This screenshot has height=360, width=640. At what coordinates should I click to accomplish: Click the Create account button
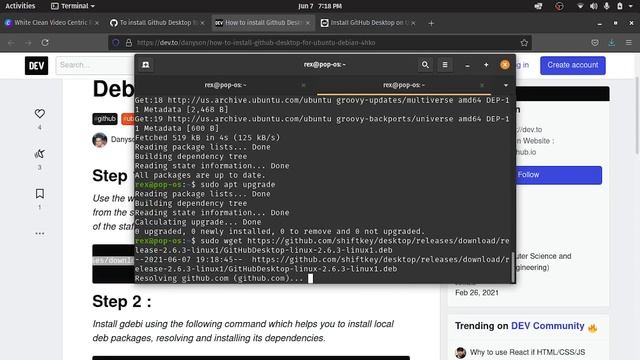573,65
